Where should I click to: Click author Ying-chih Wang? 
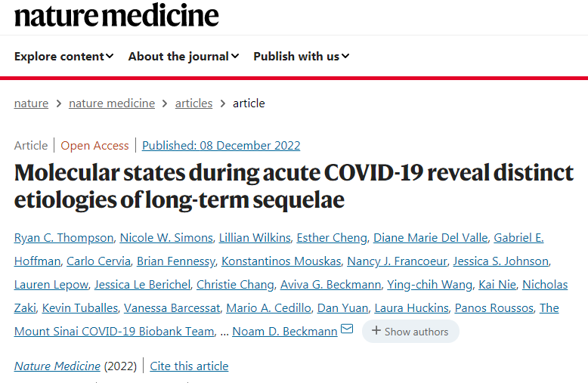[x=429, y=285]
